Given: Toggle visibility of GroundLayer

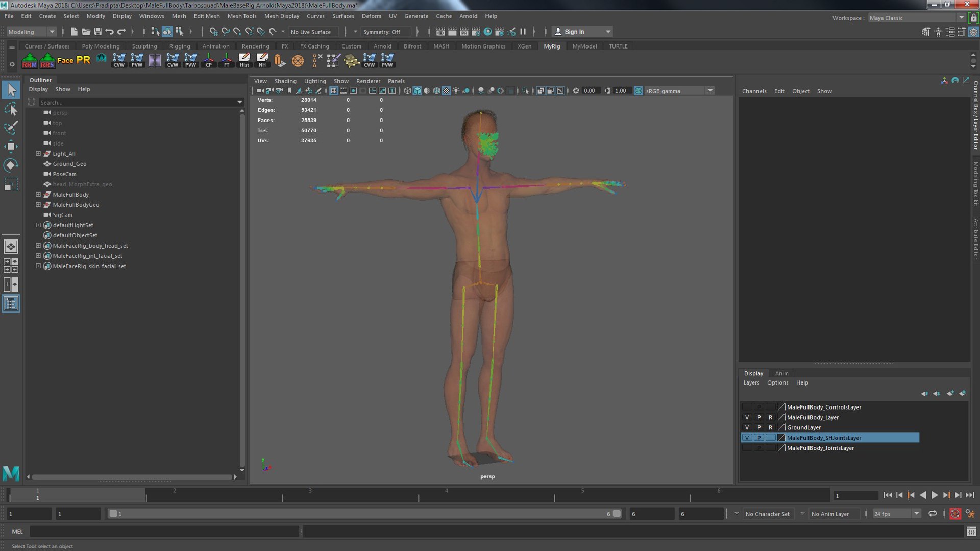Looking at the screenshot, I should point(747,427).
